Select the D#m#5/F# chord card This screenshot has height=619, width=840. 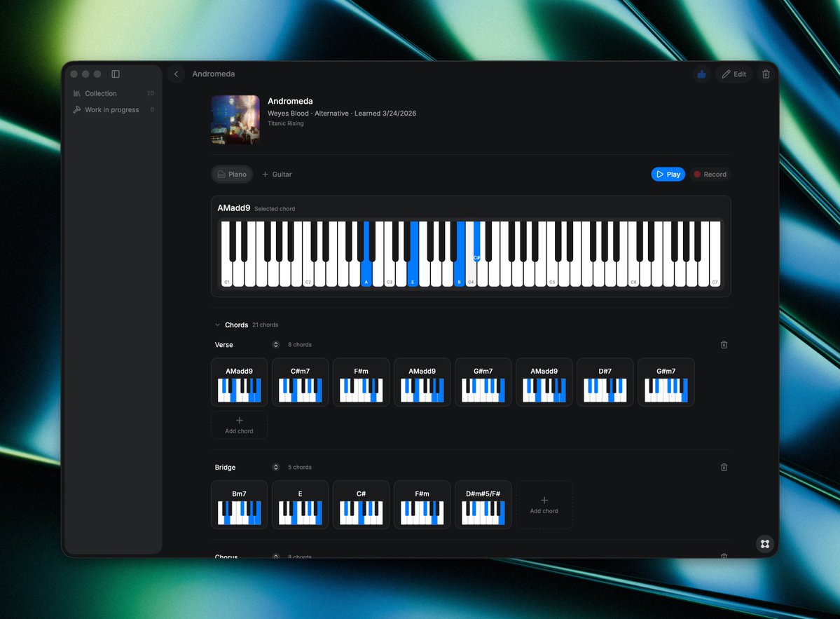pos(483,505)
